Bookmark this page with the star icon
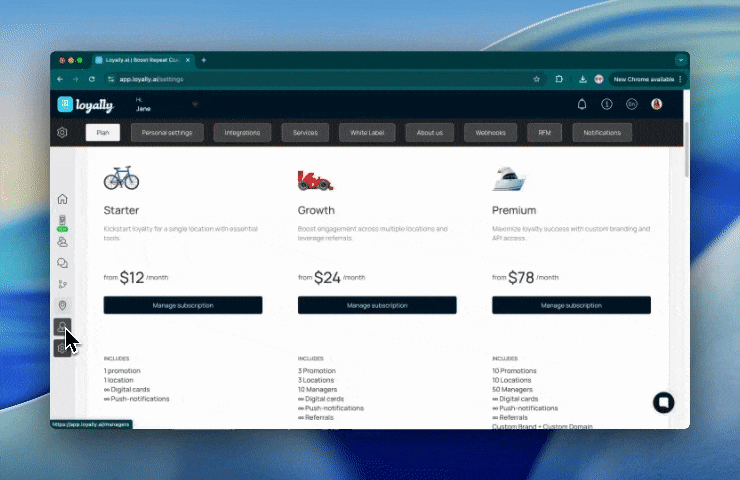Screen dimensions: 740x480 pyautogui.click(x=537, y=79)
